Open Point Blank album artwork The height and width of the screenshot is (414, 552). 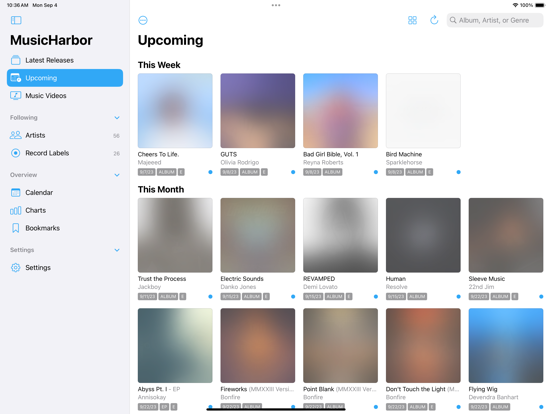point(340,346)
